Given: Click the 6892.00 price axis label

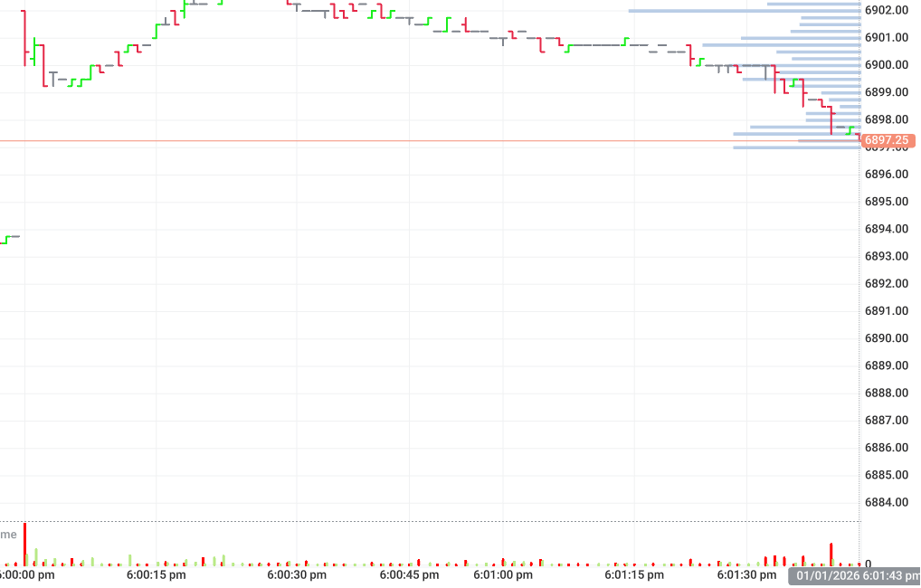Looking at the screenshot, I should pyautogui.click(x=887, y=283).
